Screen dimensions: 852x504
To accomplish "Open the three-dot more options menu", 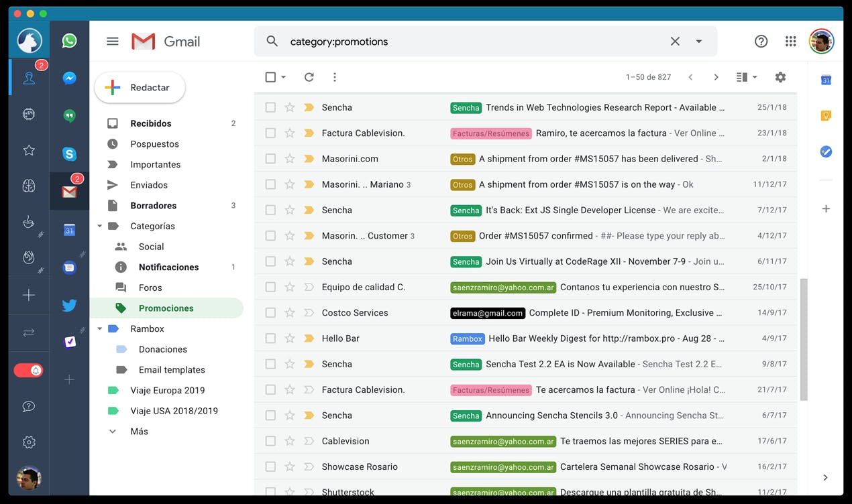I will 335,77.
